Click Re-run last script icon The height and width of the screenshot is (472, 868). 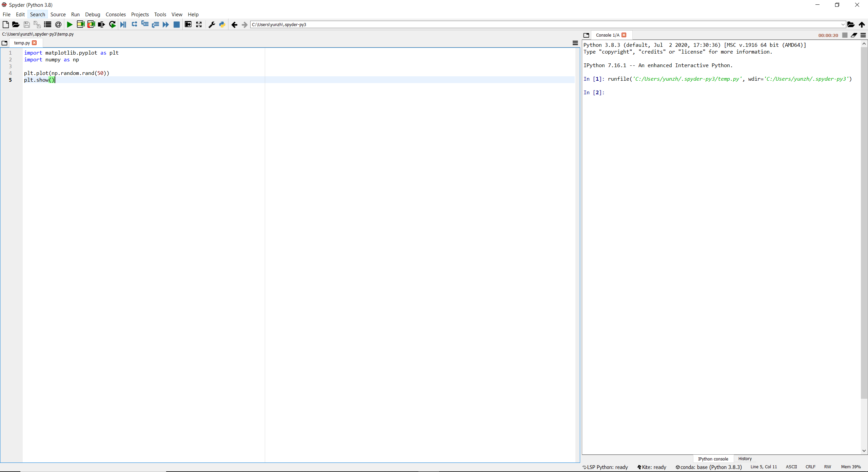(112, 24)
